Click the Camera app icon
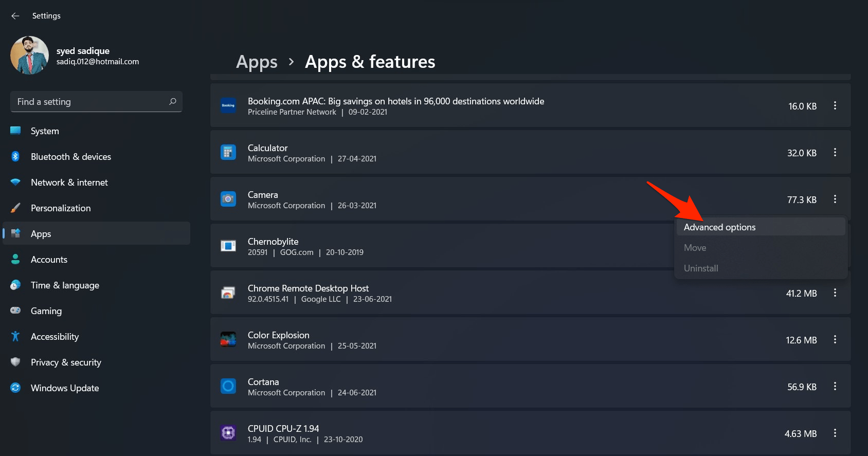 tap(228, 199)
